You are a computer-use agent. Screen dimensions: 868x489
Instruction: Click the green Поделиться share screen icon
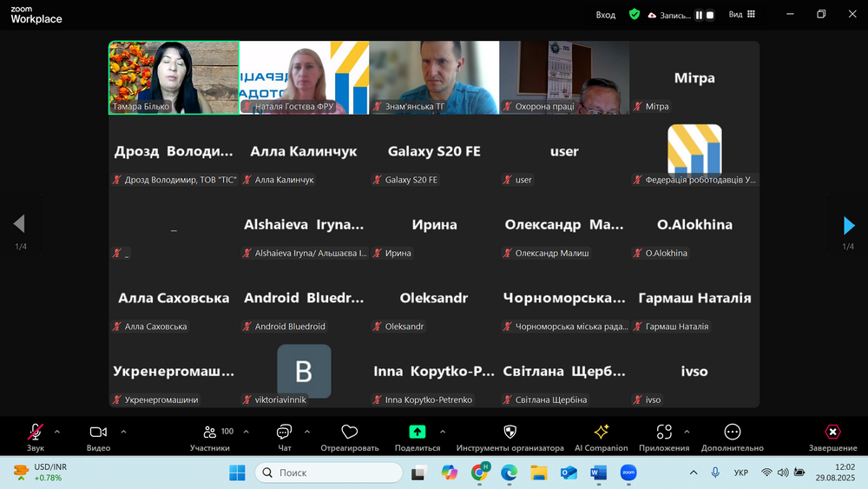417,432
